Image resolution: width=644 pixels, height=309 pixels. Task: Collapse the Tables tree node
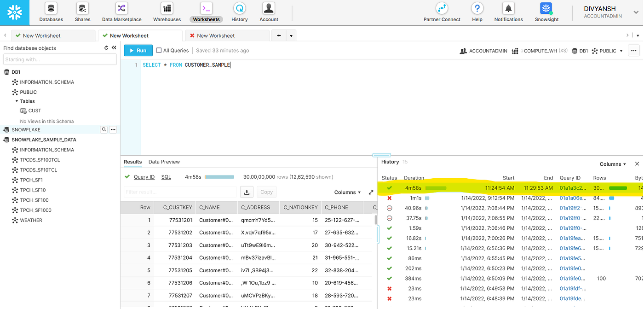[17, 101]
